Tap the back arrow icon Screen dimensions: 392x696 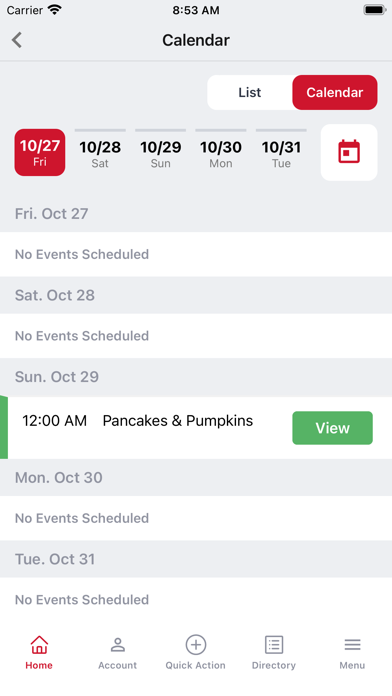17,40
